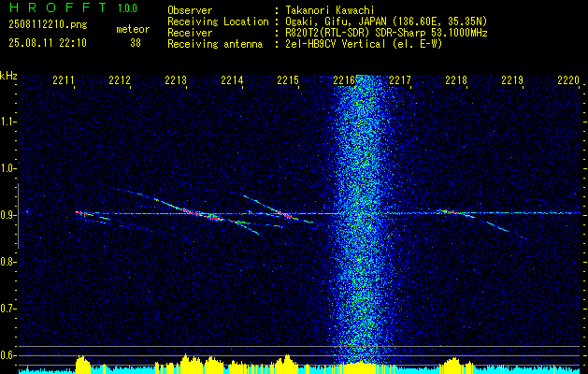Click the 2212 time axis marker
Viewport: 588px width, 374px height.
[120, 79]
